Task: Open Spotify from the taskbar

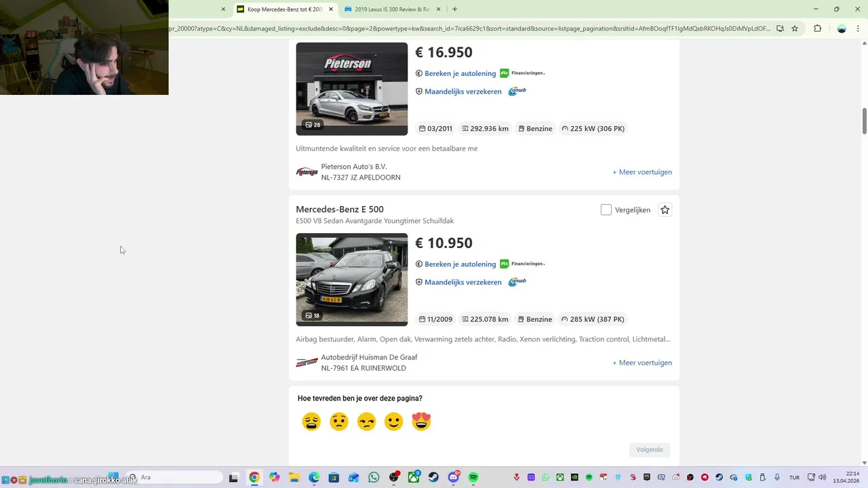Action: coord(473,478)
